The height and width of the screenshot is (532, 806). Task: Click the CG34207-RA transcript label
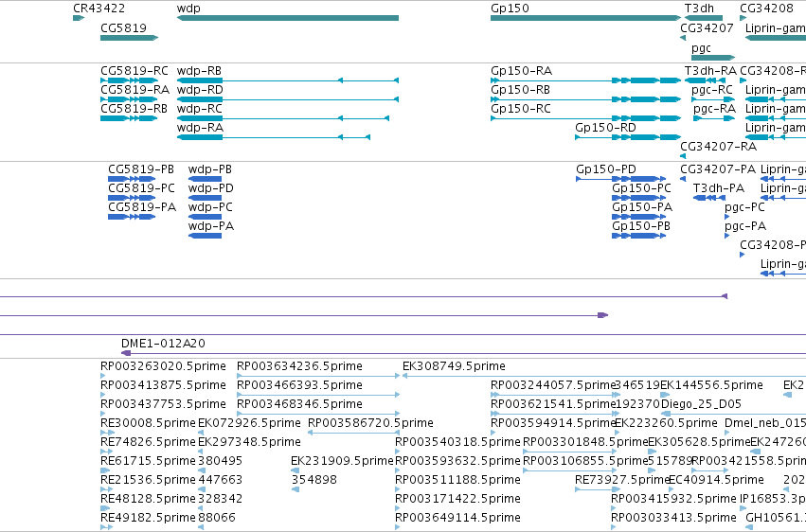pos(718,147)
